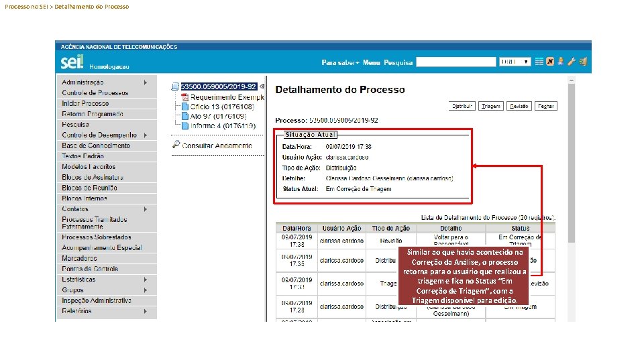Expand the Relatórios submenu arrow

coord(146,311)
